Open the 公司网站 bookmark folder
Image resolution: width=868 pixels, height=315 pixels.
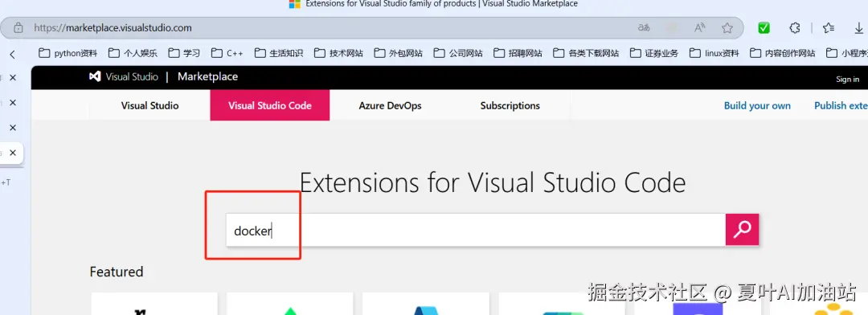[x=458, y=53]
